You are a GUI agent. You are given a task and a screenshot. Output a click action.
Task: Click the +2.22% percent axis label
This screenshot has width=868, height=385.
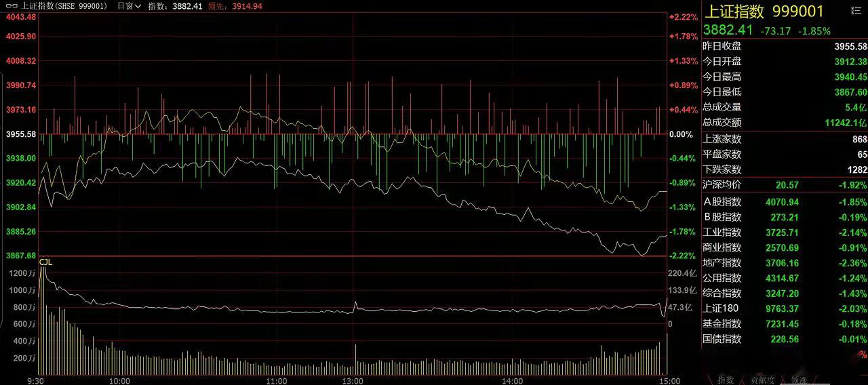tap(683, 17)
